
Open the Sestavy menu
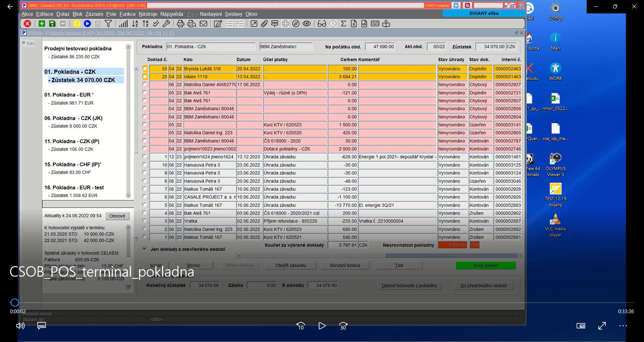click(233, 14)
